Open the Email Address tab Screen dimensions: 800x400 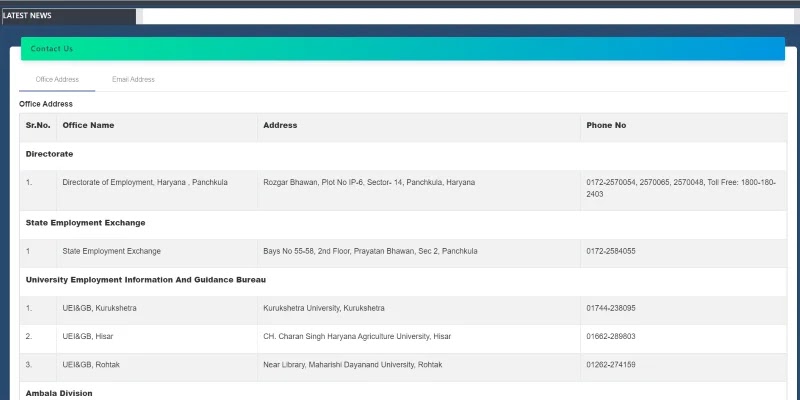pyautogui.click(x=133, y=80)
